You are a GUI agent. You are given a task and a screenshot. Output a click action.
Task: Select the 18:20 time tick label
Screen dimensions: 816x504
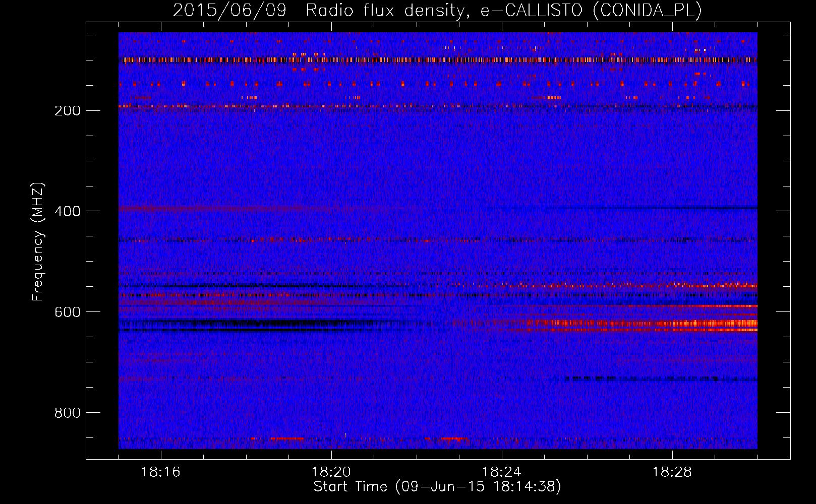coord(331,472)
